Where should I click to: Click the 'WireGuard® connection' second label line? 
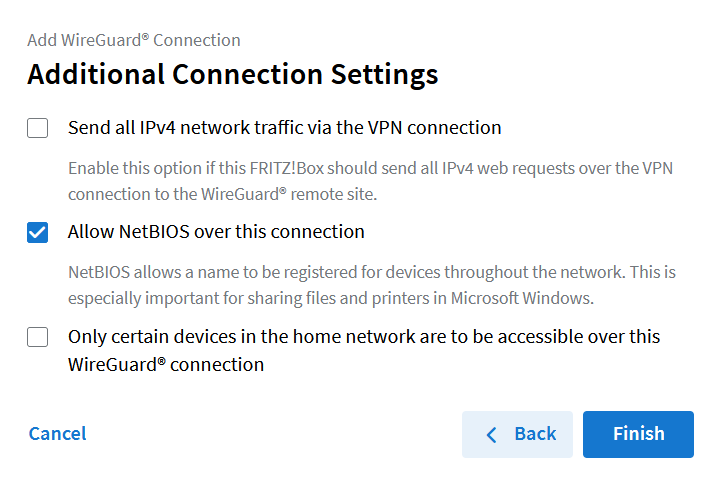[166, 365]
